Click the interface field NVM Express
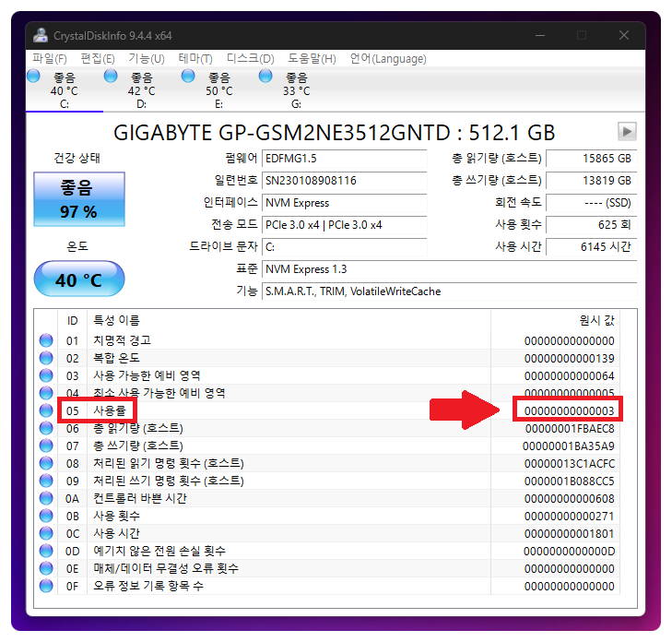 [x=344, y=203]
